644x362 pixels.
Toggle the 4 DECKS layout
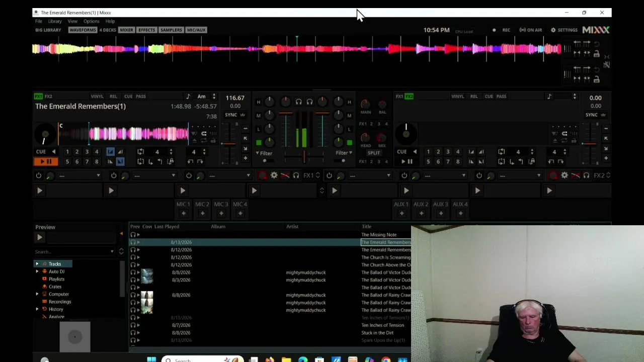[x=108, y=30]
